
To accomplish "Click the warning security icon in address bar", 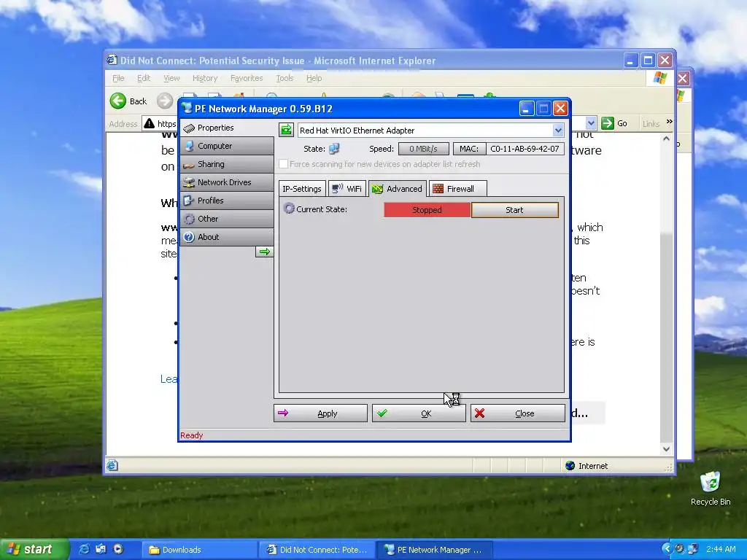I will [149, 123].
